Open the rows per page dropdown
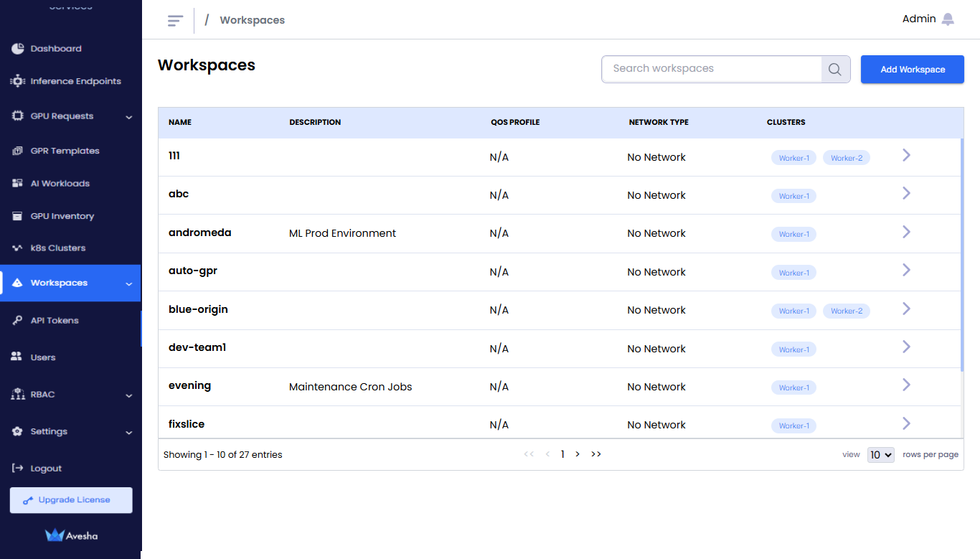 coord(880,455)
